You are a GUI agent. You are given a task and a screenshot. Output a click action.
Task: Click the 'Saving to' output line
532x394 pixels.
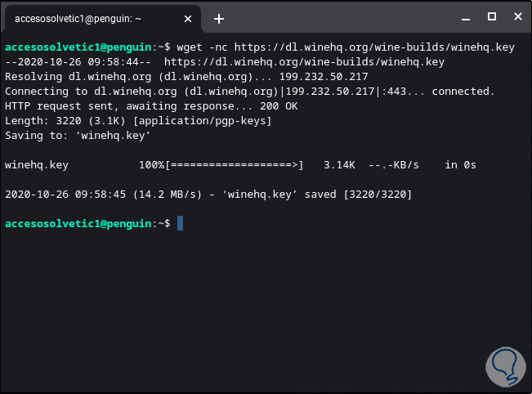(x=73, y=136)
